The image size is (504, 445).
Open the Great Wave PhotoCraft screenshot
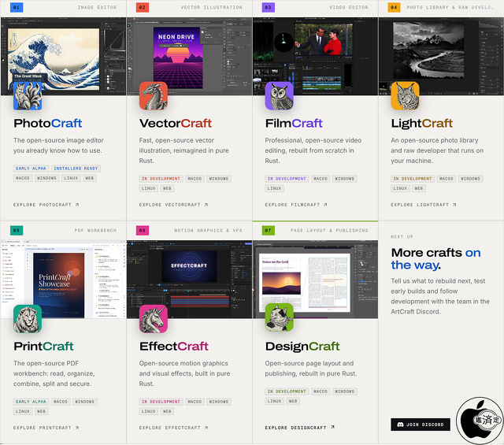pos(63,56)
